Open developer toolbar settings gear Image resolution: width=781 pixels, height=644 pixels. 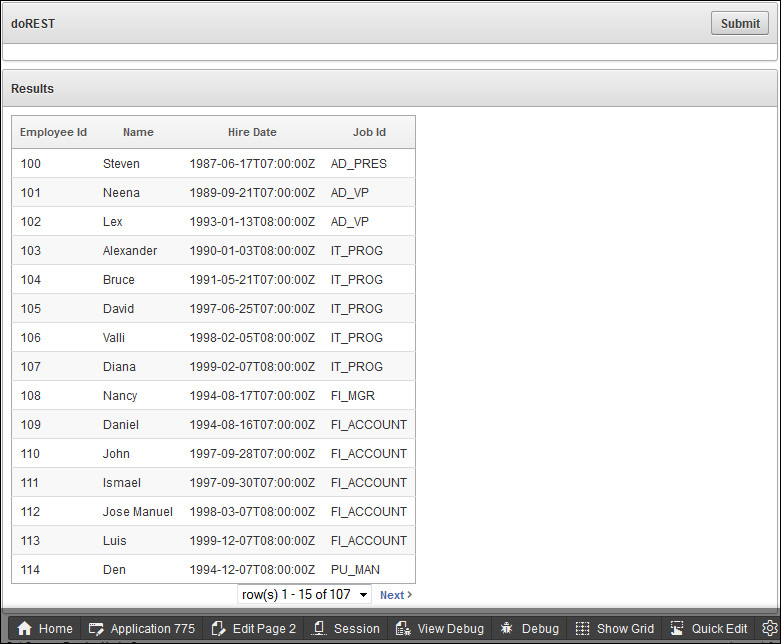pos(770,629)
